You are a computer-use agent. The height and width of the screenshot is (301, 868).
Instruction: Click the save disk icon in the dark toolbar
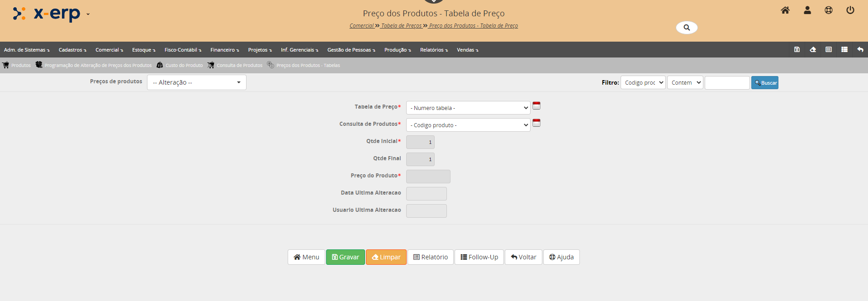click(x=797, y=50)
